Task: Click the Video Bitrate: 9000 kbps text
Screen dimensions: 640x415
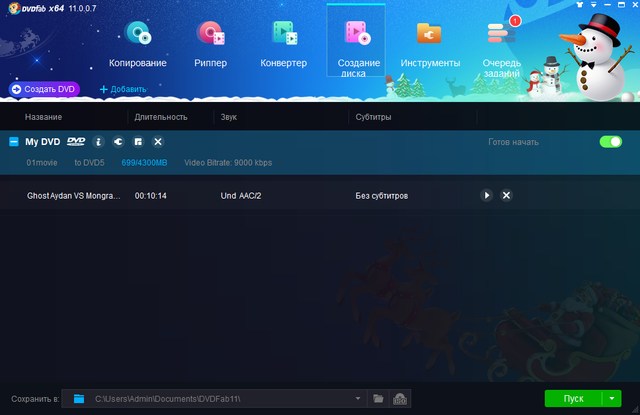Action: [228, 163]
